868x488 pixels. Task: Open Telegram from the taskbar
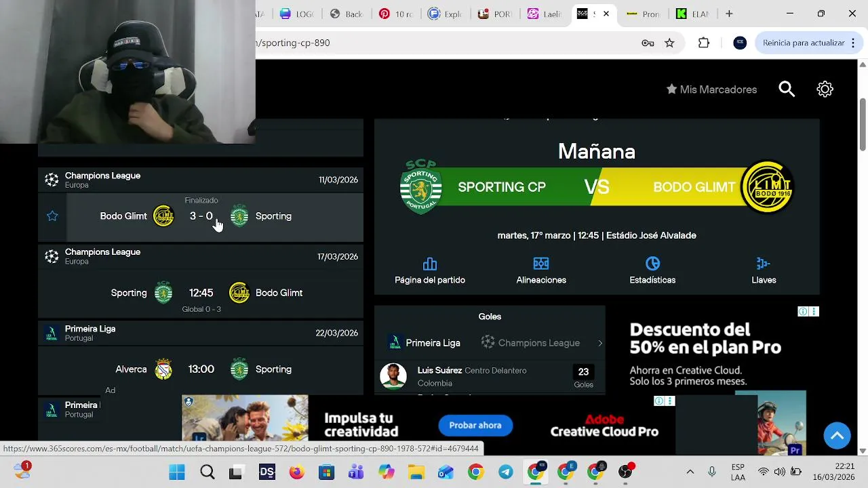pyautogui.click(x=506, y=472)
